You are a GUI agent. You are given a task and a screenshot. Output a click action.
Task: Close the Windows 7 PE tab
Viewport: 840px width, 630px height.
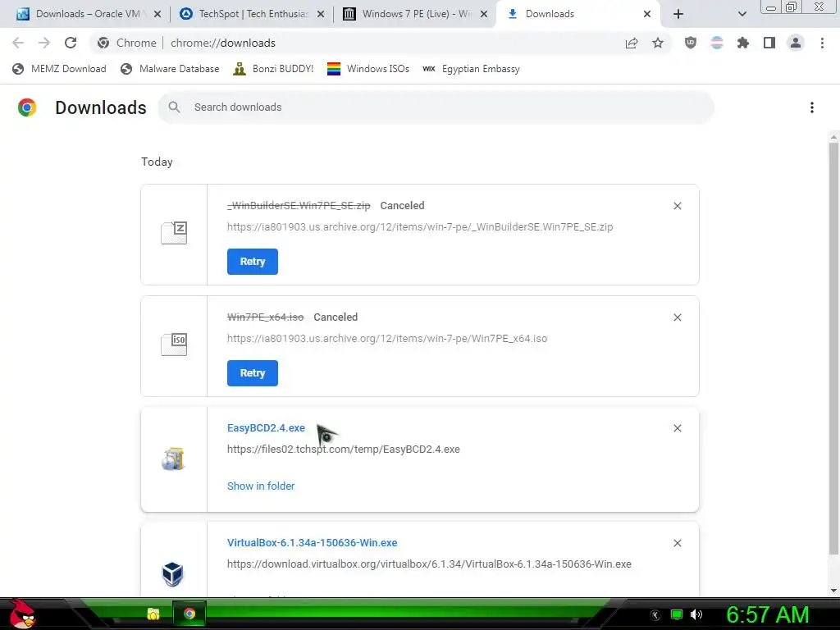pyautogui.click(x=484, y=14)
